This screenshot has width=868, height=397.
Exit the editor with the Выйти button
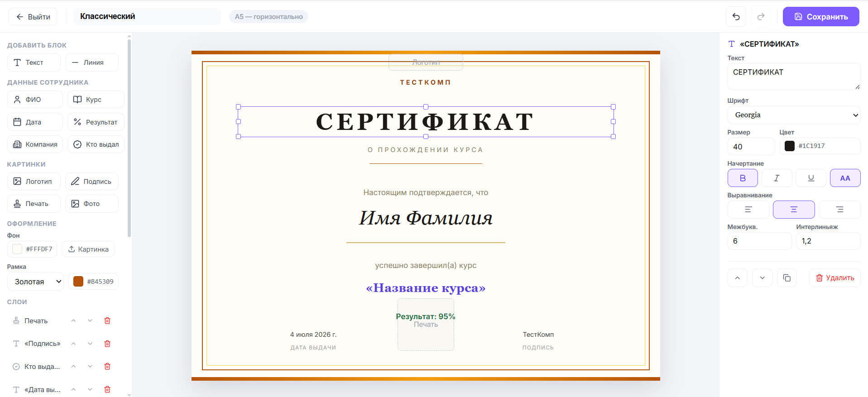(33, 17)
